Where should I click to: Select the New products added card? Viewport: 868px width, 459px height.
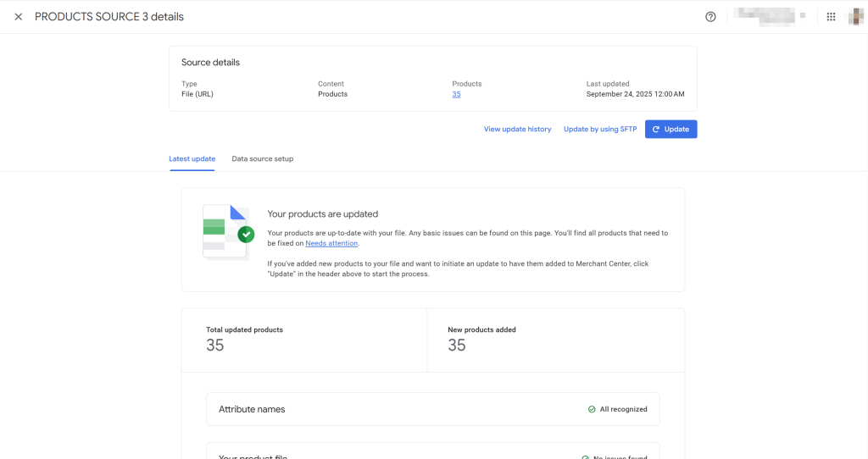click(555, 340)
